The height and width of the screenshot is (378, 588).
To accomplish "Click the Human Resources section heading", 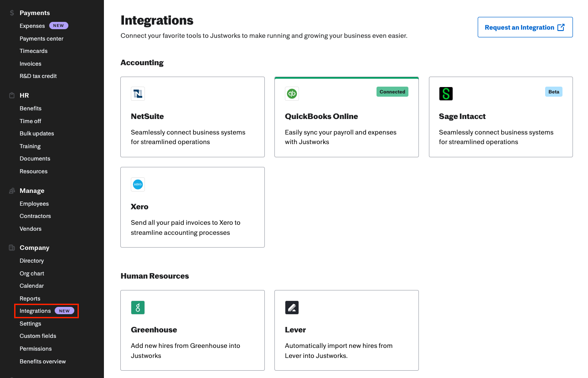I will coord(155,276).
